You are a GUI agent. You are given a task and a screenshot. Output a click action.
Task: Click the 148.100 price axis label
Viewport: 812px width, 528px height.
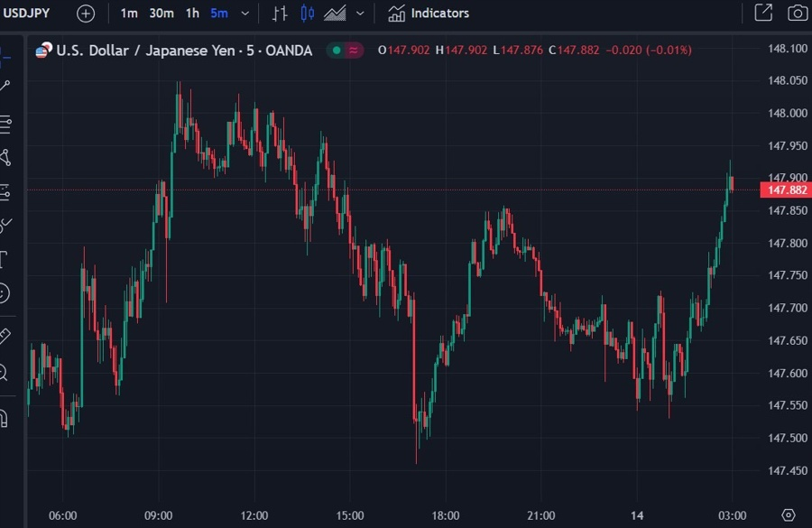pyautogui.click(x=788, y=49)
